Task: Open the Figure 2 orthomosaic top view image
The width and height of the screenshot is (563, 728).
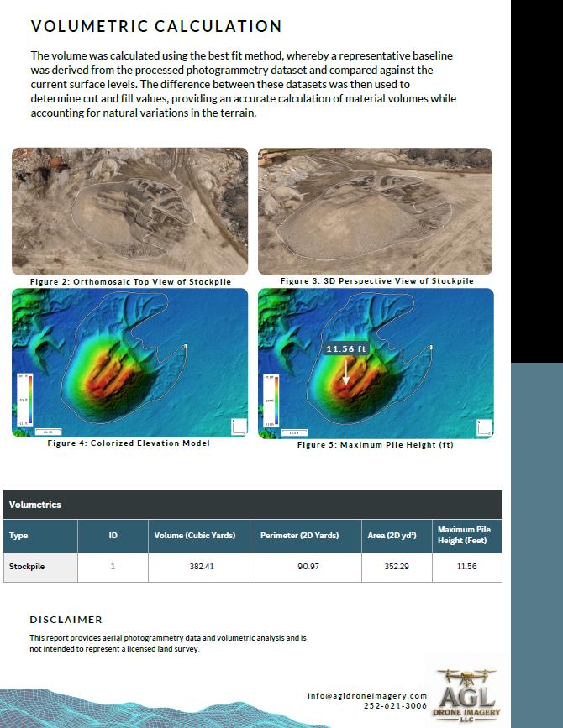Action: [x=129, y=212]
